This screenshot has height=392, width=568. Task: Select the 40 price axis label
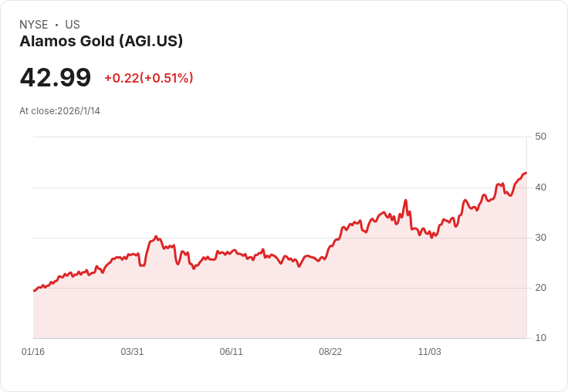click(x=540, y=187)
